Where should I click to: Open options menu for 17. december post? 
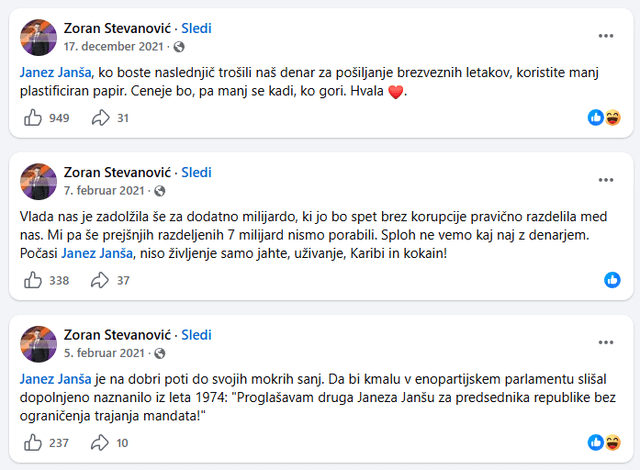tap(606, 36)
